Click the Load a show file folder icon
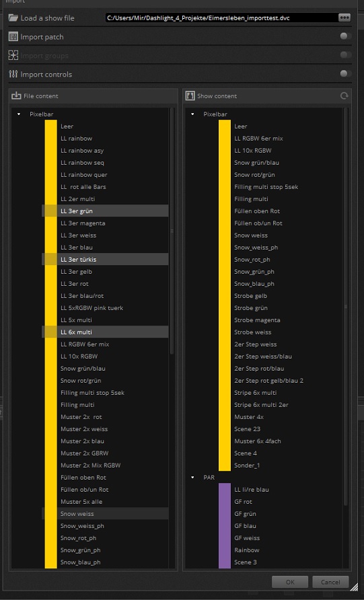364x600 pixels. (13, 18)
